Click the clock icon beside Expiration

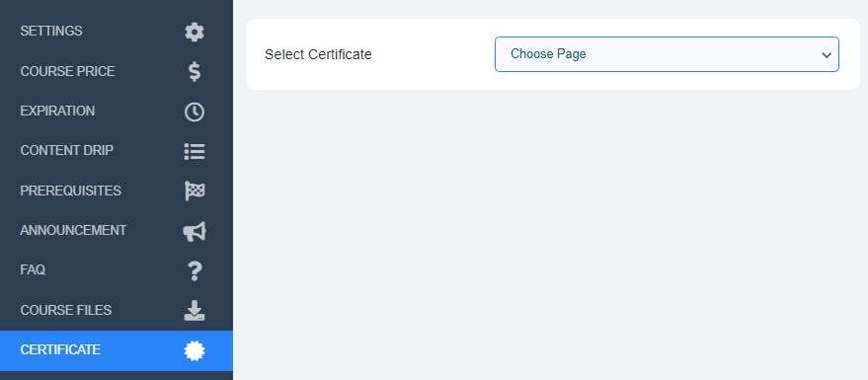[x=195, y=112]
